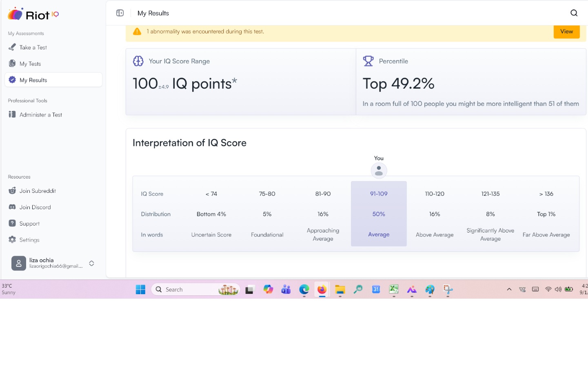Open Firefox from the taskbar
Image resolution: width=588 pixels, height=371 pixels.
coord(322,289)
